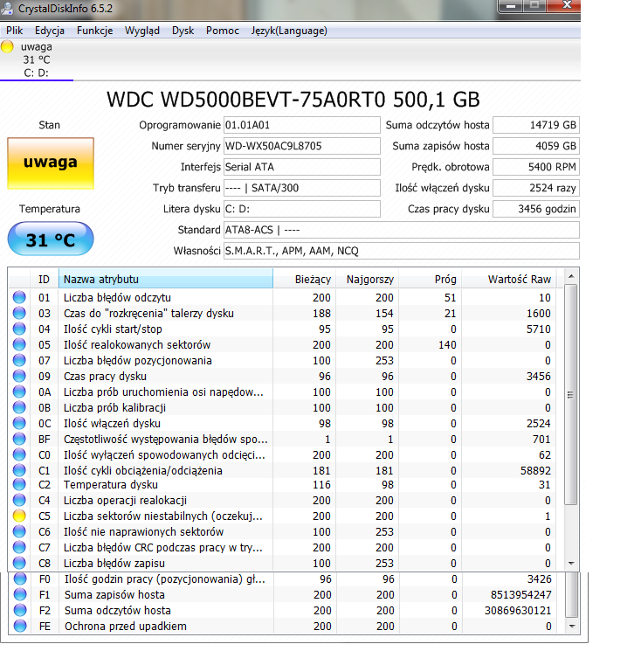Click the yellow uwaga health status button
This screenshot has height=672, width=641.
pos(51,163)
